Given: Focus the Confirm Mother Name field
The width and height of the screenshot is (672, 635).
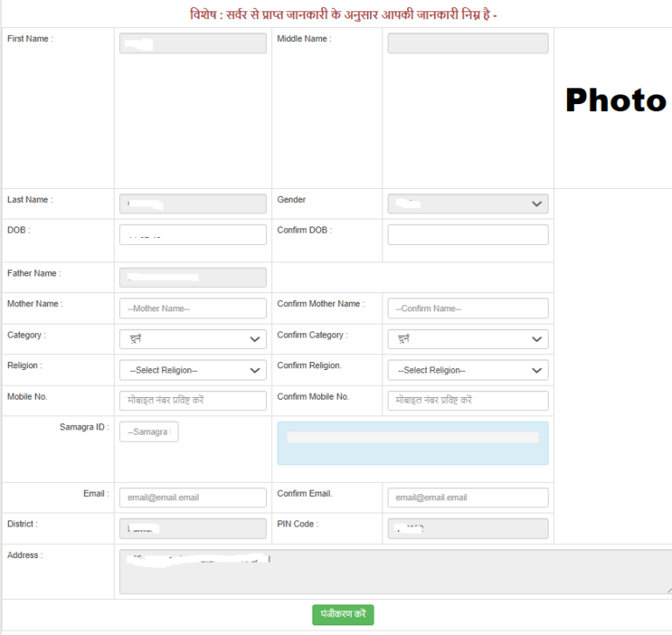Looking at the screenshot, I should 467,309.
